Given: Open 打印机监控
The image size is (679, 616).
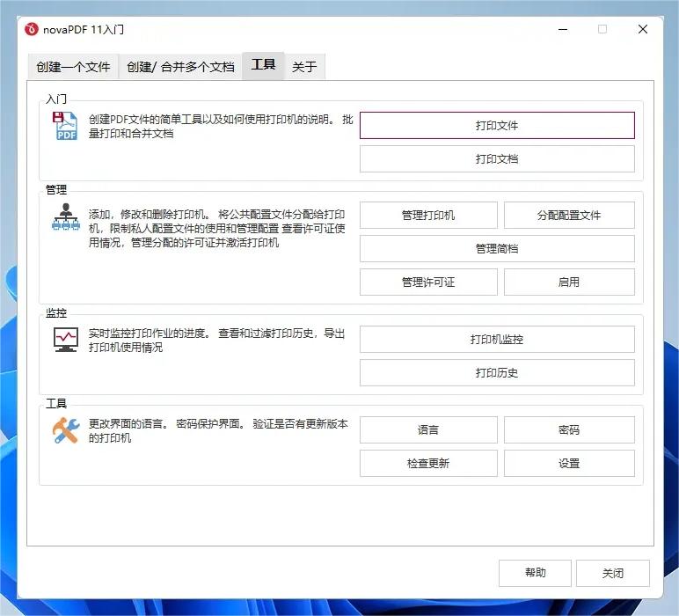Looking at the screenshot, I should 497,339.
